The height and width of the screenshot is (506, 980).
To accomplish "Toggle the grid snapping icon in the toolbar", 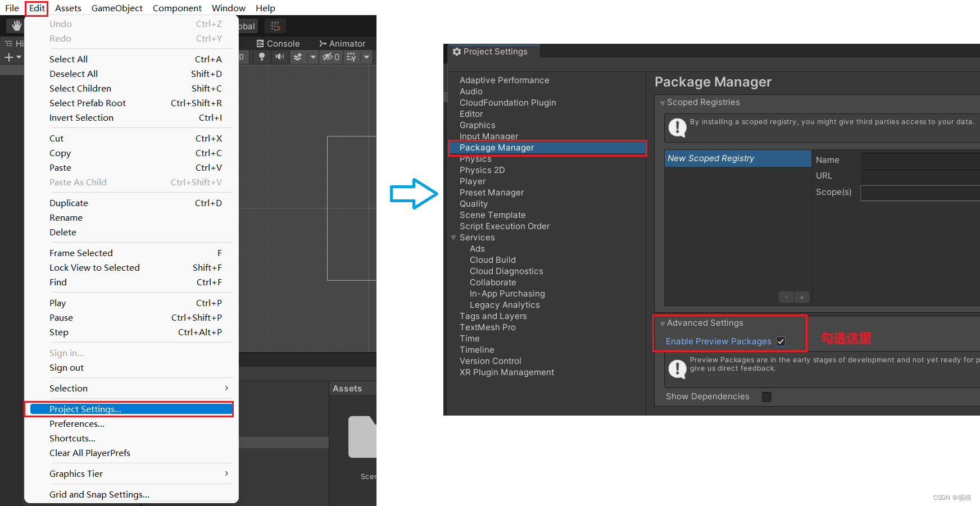I will click(275, 26).
